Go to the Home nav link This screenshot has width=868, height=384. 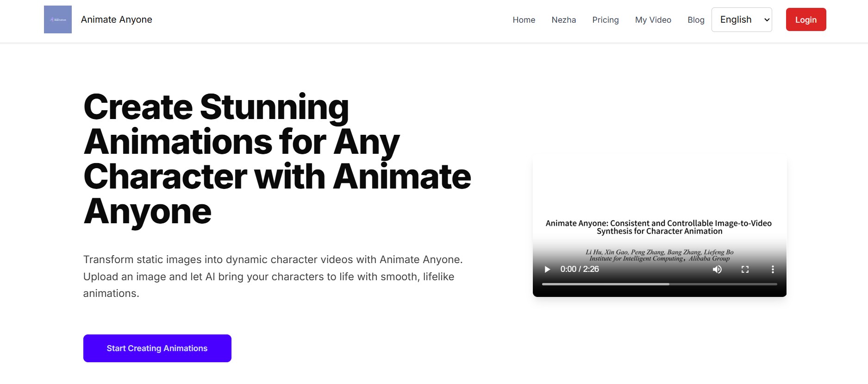[x=524, y=20]
